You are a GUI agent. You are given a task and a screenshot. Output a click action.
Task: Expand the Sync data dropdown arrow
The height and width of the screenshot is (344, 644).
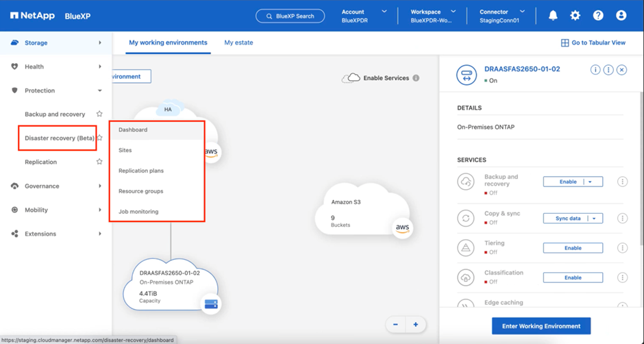[594, 219]
